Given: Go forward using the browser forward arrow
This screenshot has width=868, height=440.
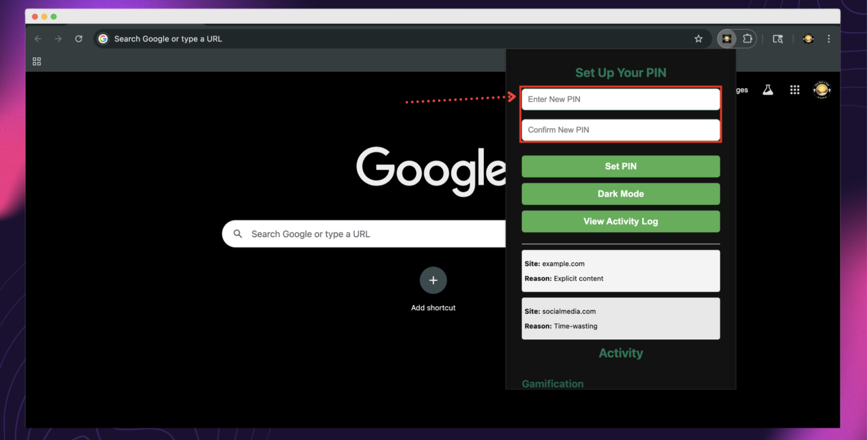Looking at the screenshot, I should click(x=58, y=39).
